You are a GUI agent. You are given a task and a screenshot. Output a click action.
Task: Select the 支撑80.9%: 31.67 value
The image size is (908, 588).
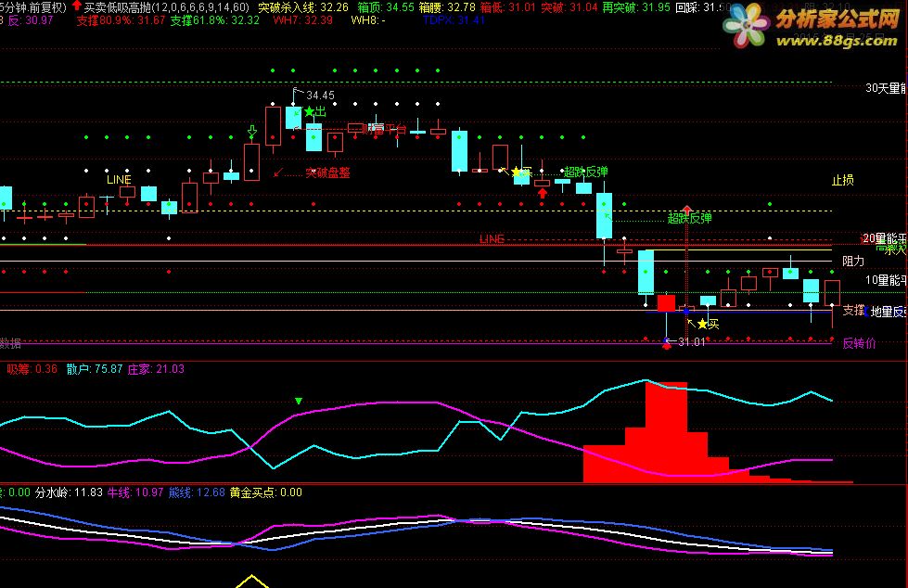(x=121, y=20)
